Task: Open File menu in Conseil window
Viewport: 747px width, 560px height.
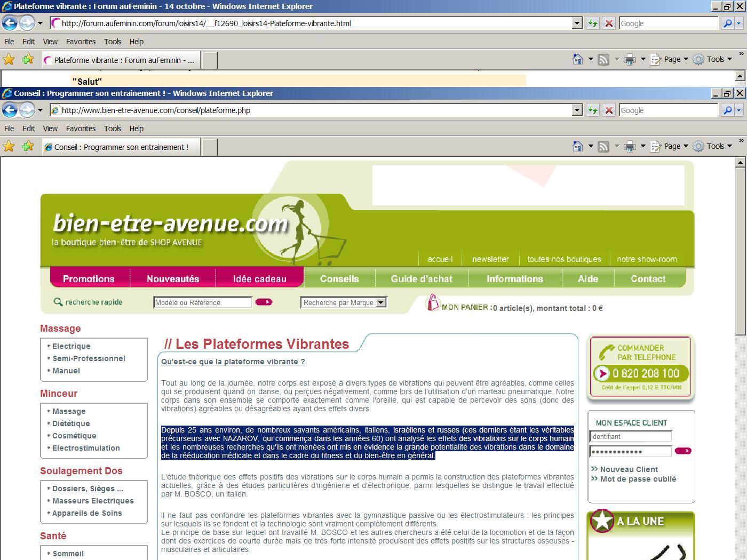Action: click(x=9, y=129)
